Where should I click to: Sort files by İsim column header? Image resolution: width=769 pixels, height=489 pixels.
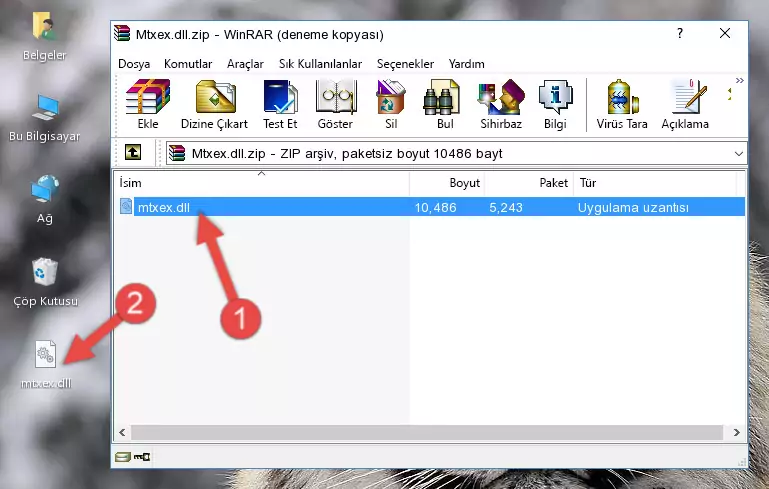coord(261,183)
